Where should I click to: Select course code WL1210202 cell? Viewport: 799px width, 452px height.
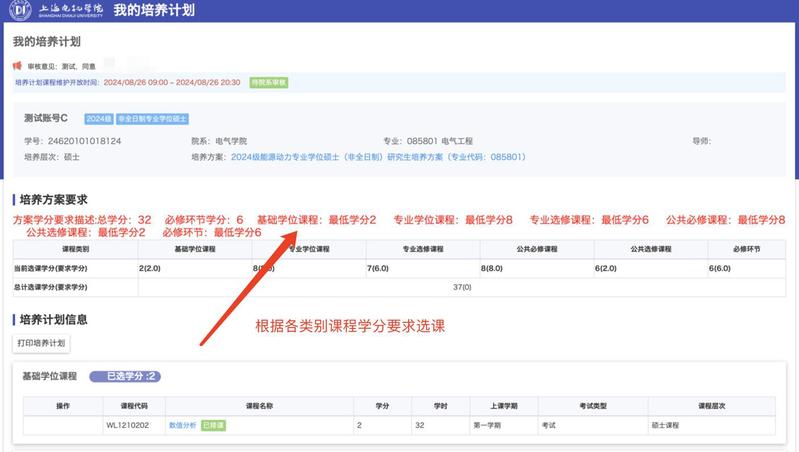[x=128, y=426]
